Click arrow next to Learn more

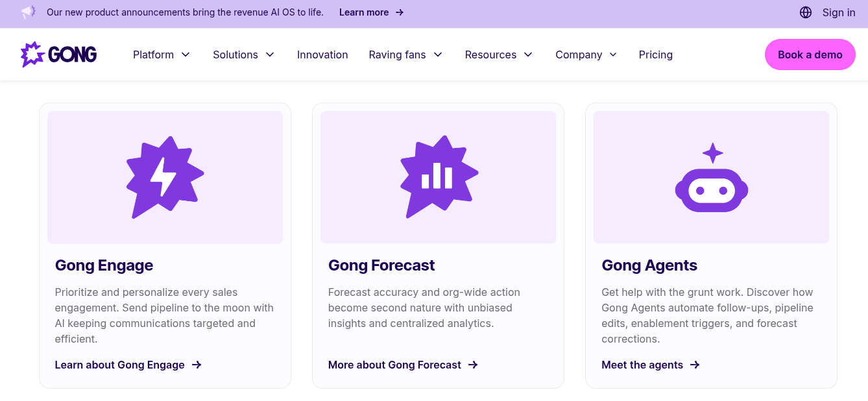point(400,12)
